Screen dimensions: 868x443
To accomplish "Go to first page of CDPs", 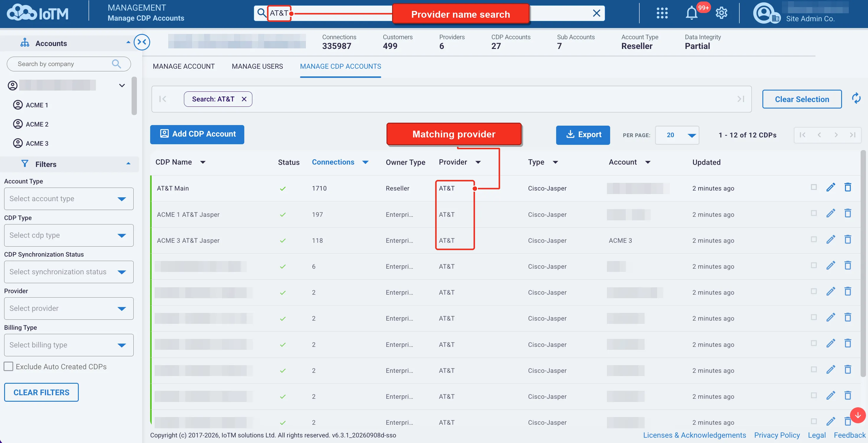I will point(803,135).
